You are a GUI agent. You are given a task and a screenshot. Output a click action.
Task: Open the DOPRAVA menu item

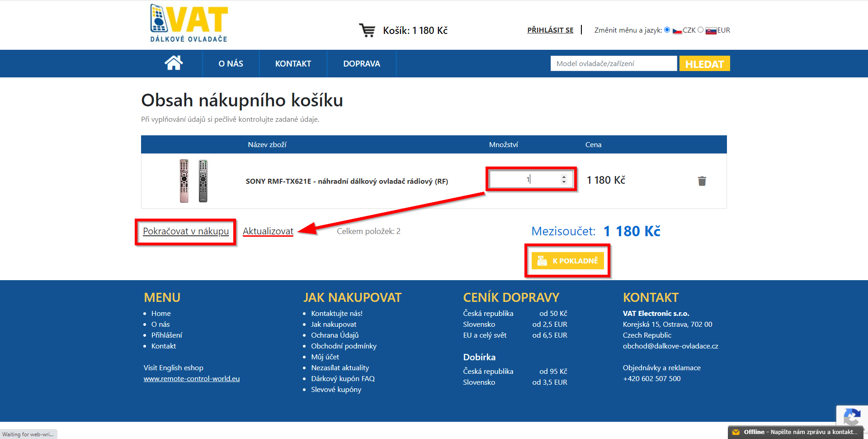coord(362,64)
